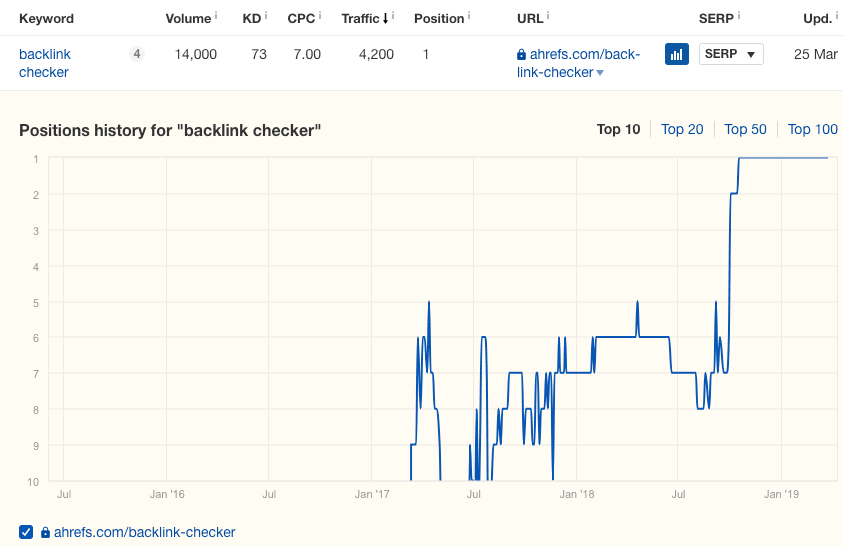The width and height of the screenshot is (843, 546).
Task: Click the info icon next to Position
Action: point(471,16)
